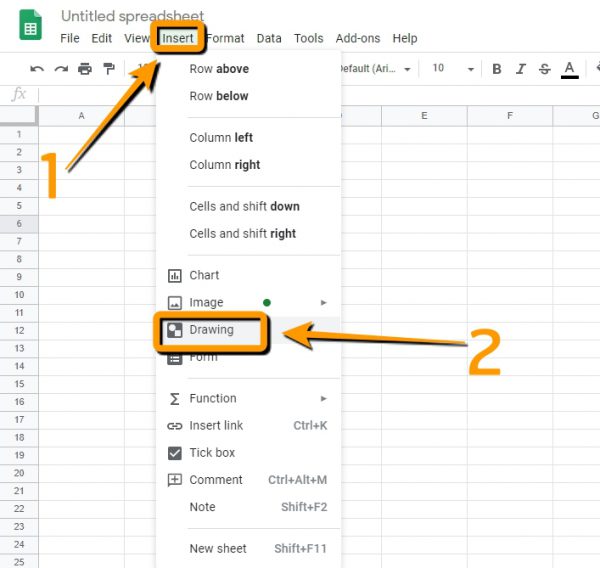This screenshot has width=600, height=568.
Task: Open the Add-ons menu
Action: click(x=358, y=38)
